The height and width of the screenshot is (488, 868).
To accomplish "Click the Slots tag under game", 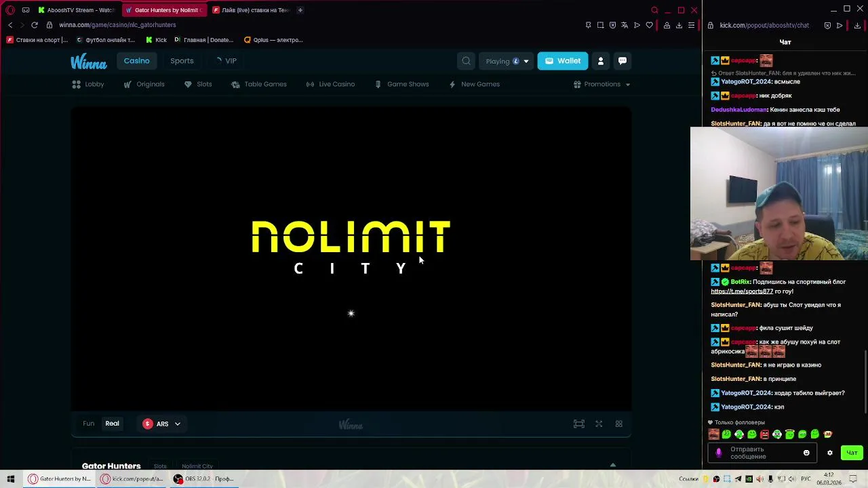I will (160, 466).
